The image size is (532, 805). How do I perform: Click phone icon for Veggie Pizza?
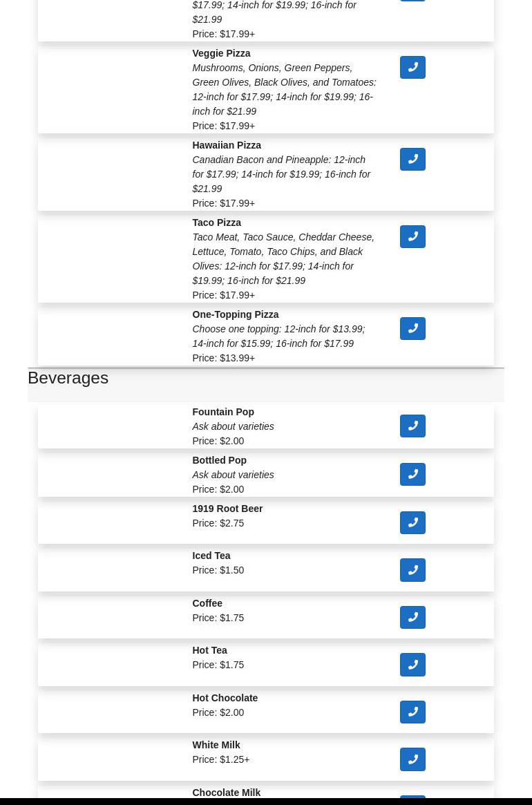412,68
